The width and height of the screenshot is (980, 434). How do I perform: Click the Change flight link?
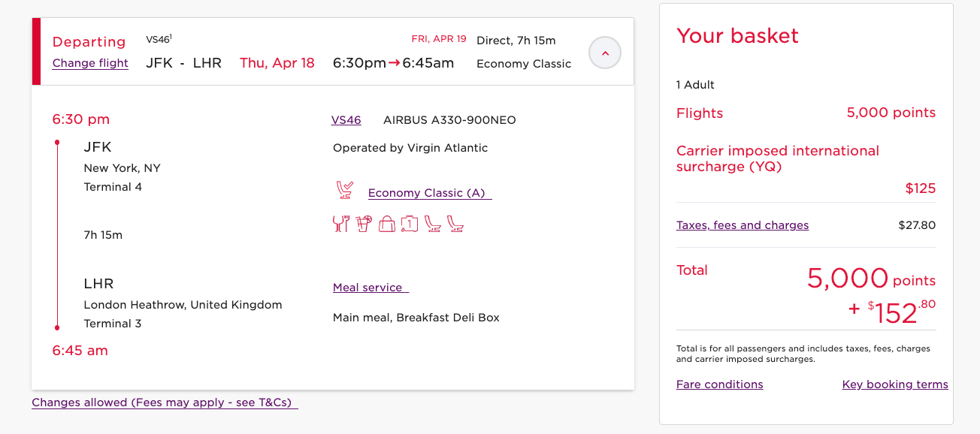pos(90,63)
